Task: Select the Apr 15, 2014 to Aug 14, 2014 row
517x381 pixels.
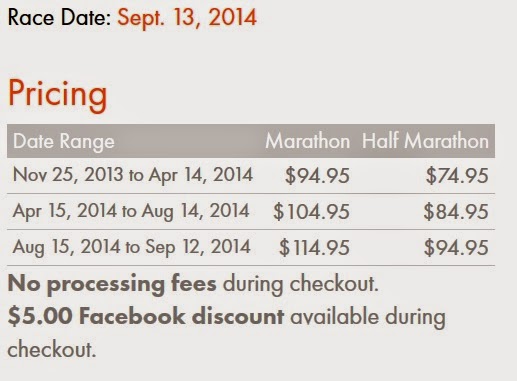Action: coord(251,212)
